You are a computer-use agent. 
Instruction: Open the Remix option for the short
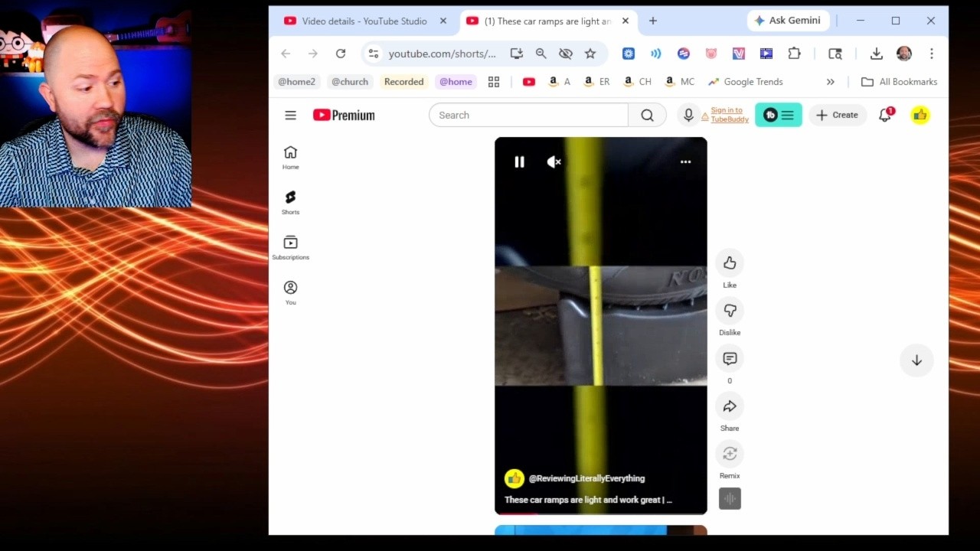pos(729,454)
